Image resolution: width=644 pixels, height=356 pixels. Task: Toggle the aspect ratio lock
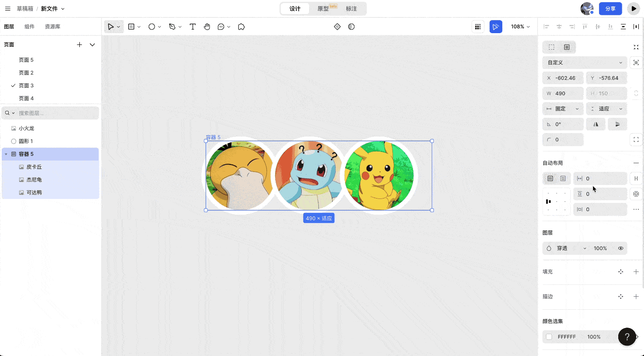[636, 93]
